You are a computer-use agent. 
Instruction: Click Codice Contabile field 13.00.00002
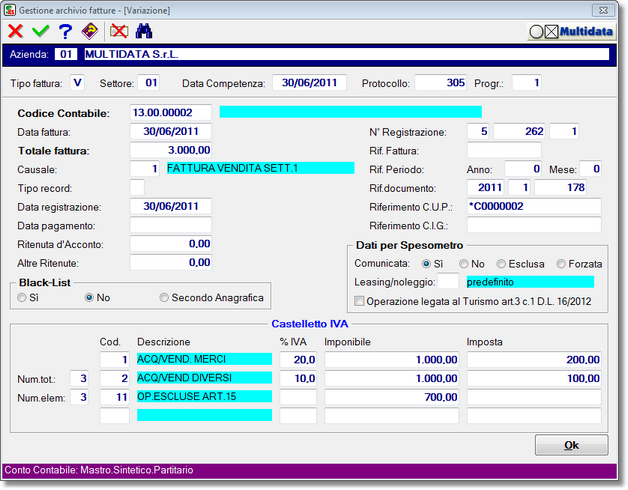click(171, 113)
